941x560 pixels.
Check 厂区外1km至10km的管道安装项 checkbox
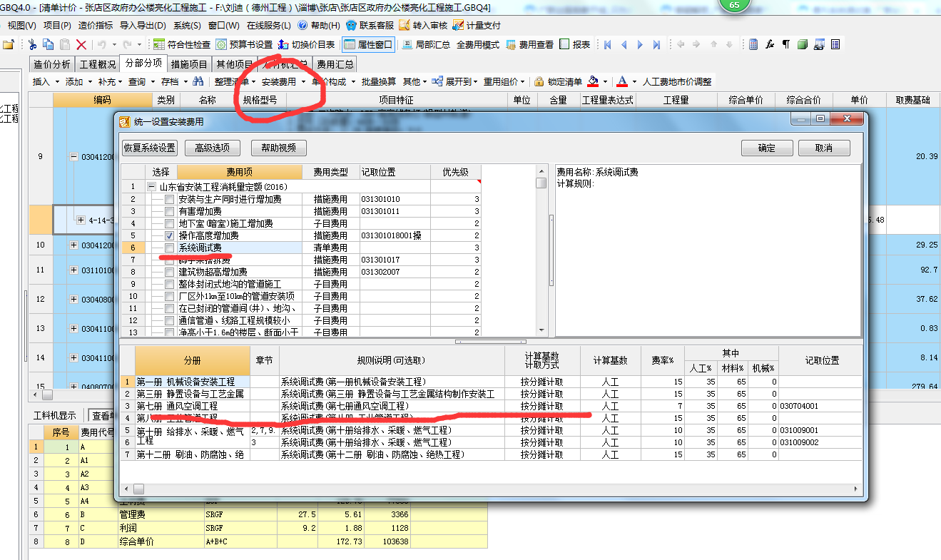(169, 296)
